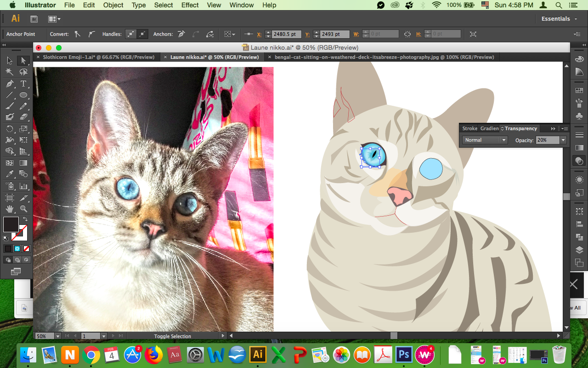Image resolution: width=588 pixels, height=368 pixels.
Task: Convert anchor point to smooth
Action: 91,34
